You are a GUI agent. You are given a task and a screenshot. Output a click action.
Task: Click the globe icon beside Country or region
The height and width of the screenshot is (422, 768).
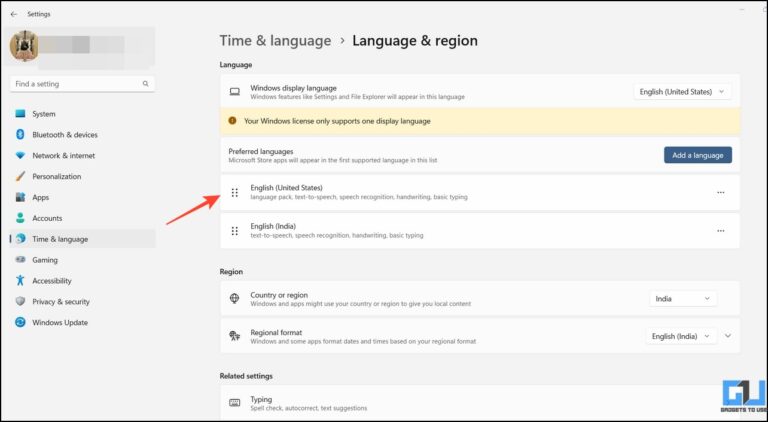tap(234, 298)
